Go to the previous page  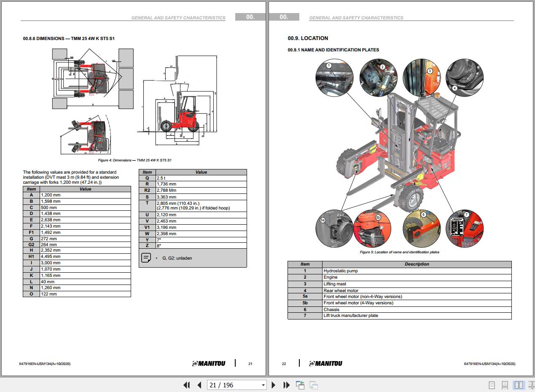(199, 385)
